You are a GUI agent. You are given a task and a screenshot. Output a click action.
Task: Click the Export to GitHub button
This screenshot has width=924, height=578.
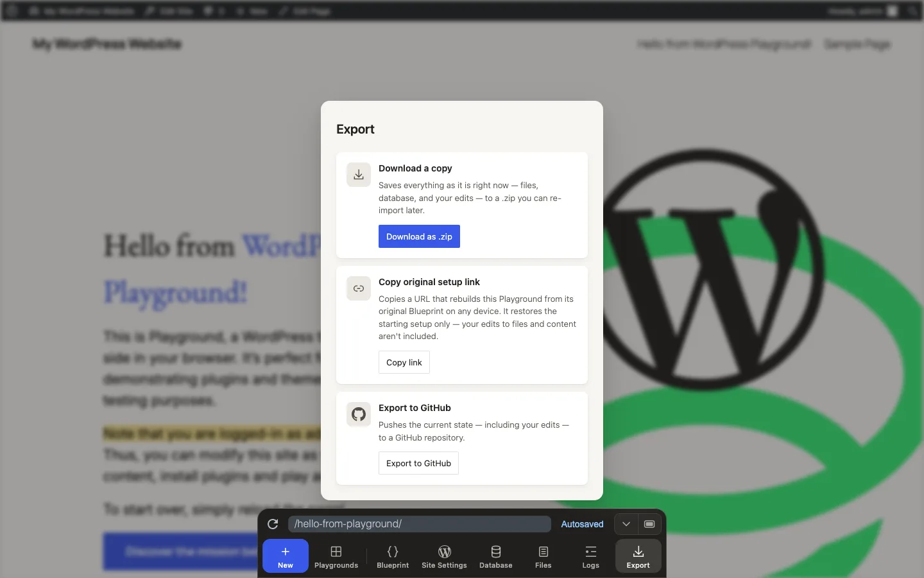(x=418, y=463)
